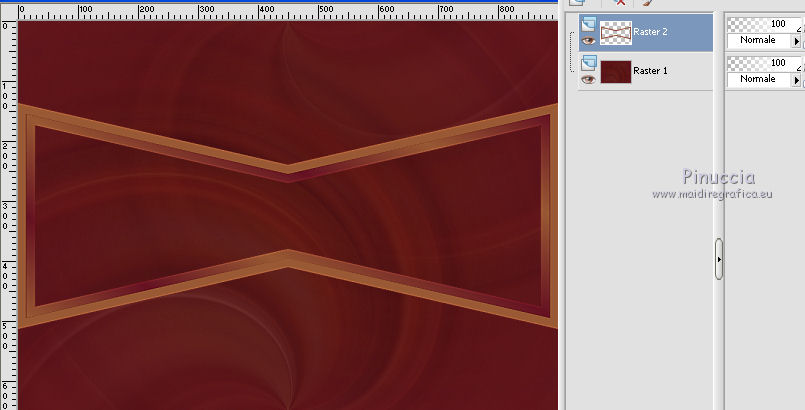Screen dimensions: 805x410
Task: Click the Raster 2 layer type icon
Action: coord(588,25)
